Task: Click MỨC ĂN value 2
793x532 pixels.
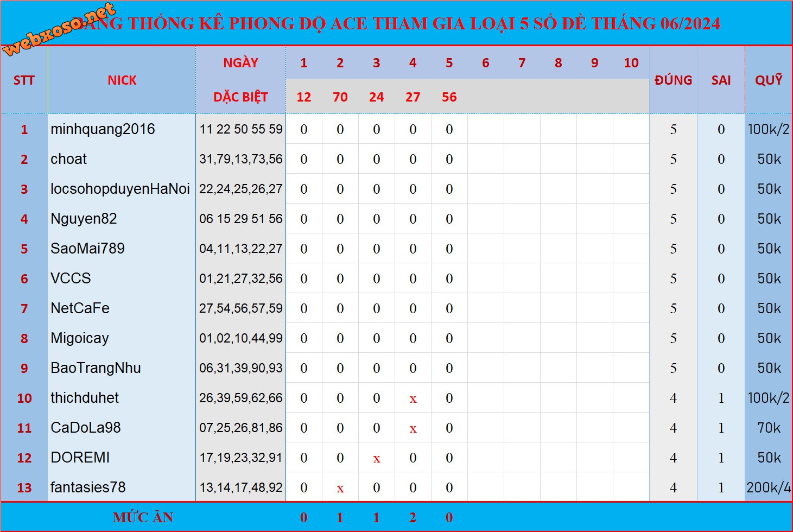Action: click(413, 518)
